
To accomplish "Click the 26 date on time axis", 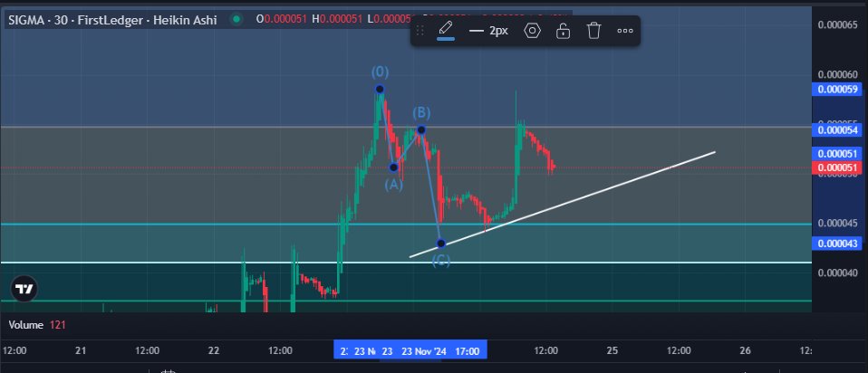I will (x=745, y=350).
